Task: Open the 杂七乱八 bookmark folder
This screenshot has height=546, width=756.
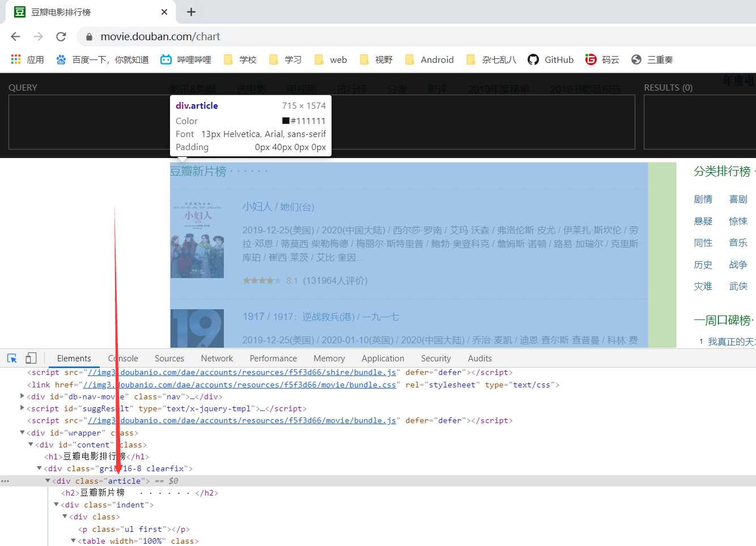Action: point(491,59)
